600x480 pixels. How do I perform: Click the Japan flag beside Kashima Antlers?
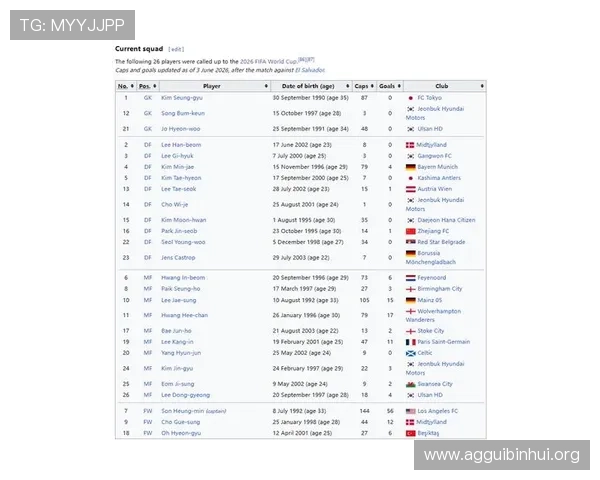click(x=411, y=178)
